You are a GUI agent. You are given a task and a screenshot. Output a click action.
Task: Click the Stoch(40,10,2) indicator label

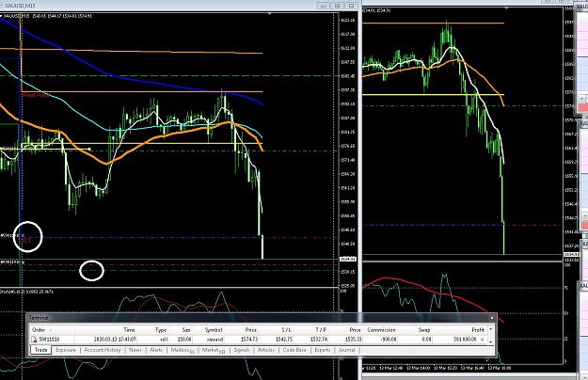tap(26, 292)
